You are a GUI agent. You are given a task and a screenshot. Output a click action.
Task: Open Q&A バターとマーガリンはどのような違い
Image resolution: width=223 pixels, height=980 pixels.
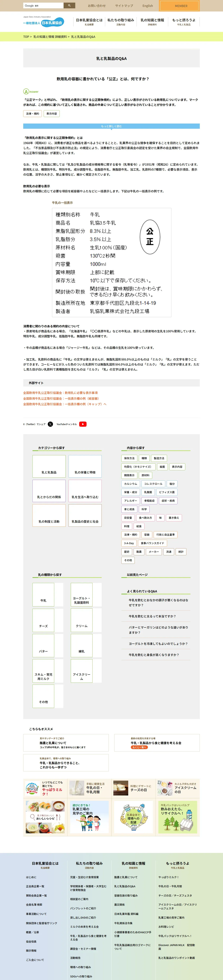[158, 630]
